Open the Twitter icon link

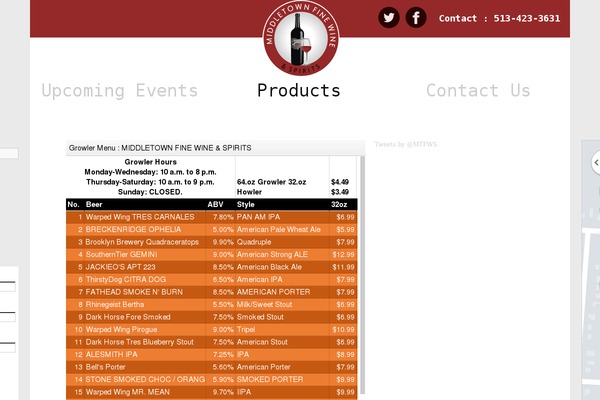pos(389,18)
